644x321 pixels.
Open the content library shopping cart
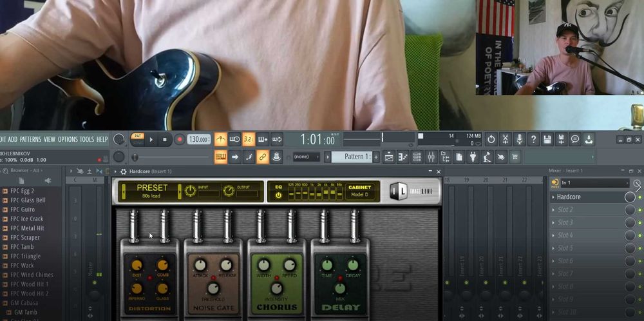[515, 157]
